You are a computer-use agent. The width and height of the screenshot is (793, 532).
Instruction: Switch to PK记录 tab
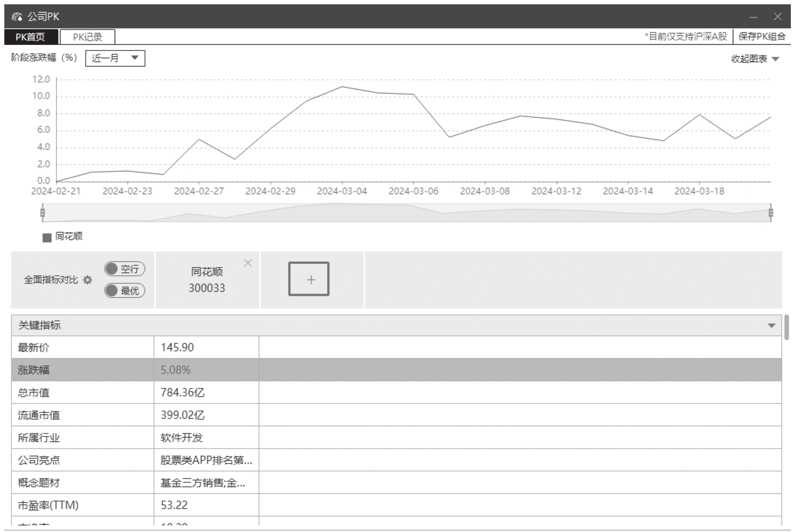[x=87, y=37]
